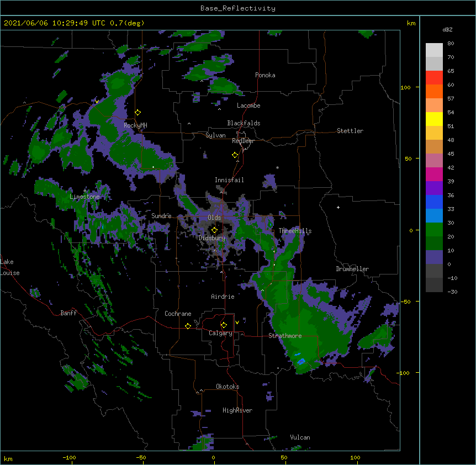The width and height of the screenshot is (476, 465).
Task: Click the Olds town label
Action: [x=214, y=218]
